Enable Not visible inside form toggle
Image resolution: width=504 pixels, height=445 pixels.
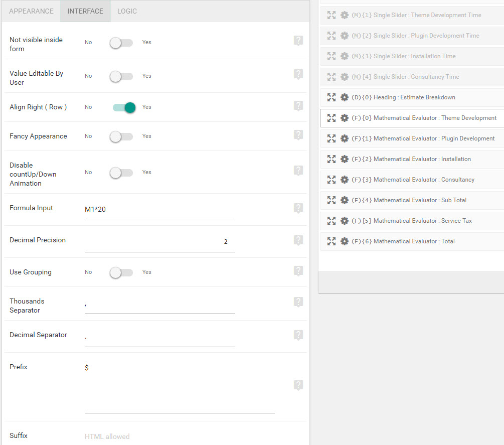tap(121, 43)
